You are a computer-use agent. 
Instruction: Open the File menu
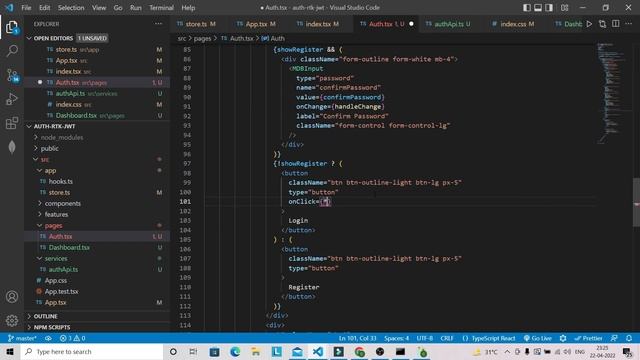pos(26,8)
